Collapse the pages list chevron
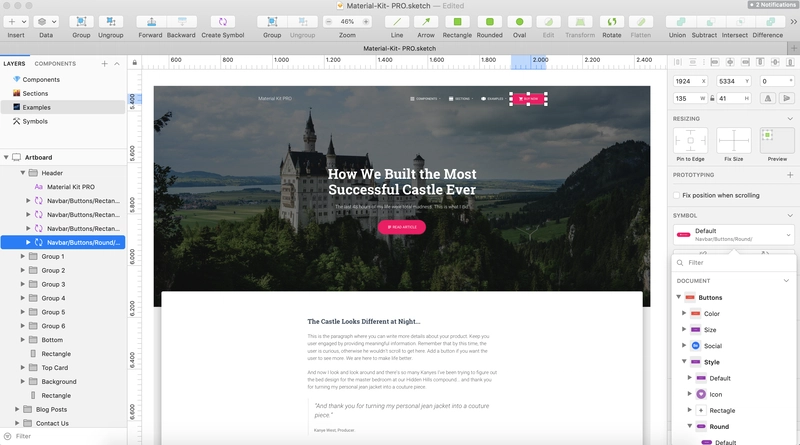Image resolution: width=800 pixels, height=445 pixels. pyautogui.click(x=117, y=64)
